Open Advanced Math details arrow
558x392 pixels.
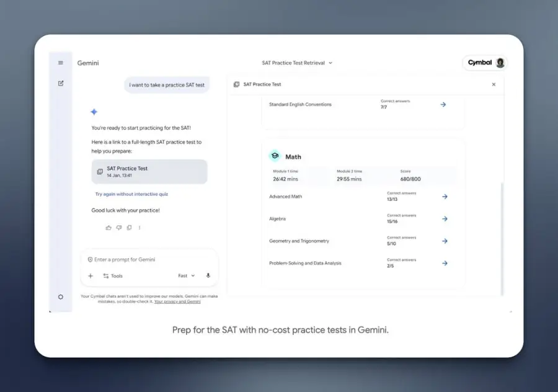click(445, 197)
